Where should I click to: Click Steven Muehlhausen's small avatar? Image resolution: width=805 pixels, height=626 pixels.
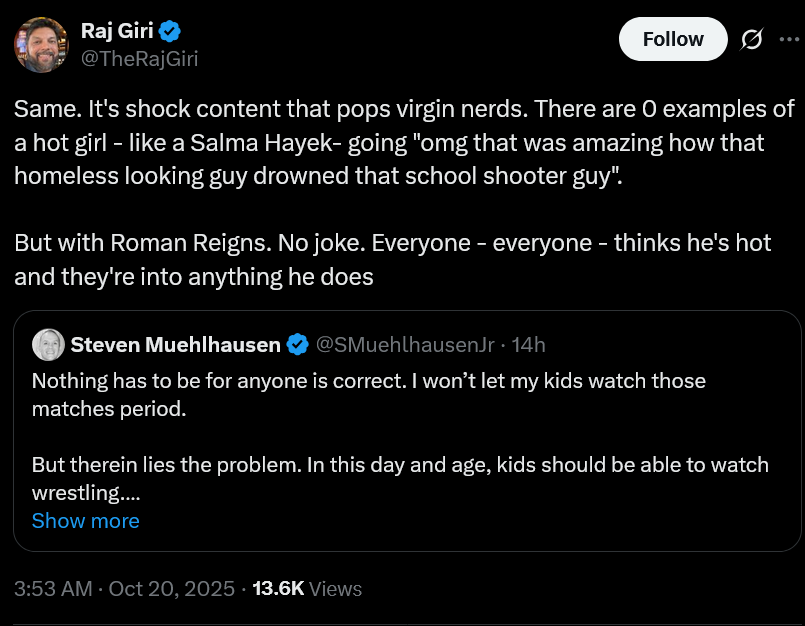point(48,345)
